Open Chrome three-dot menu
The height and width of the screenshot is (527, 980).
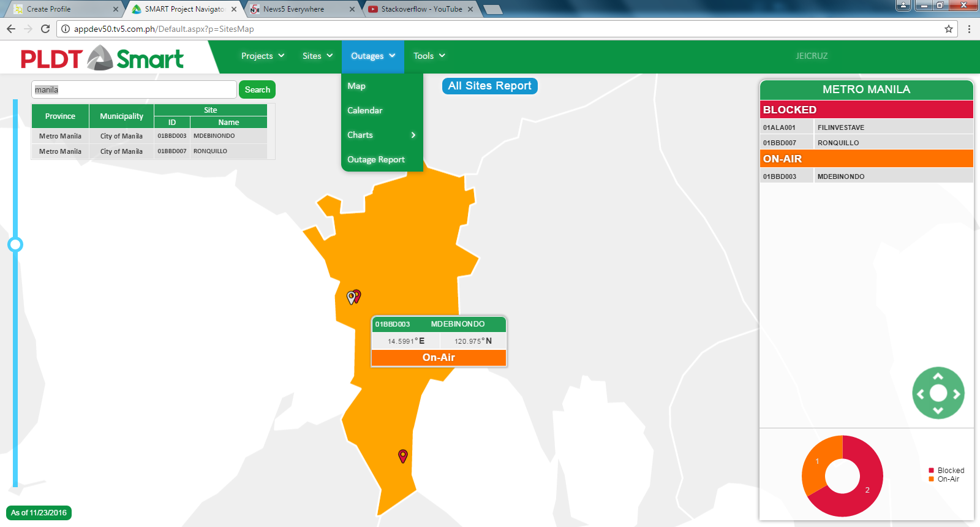coord(969,29)
